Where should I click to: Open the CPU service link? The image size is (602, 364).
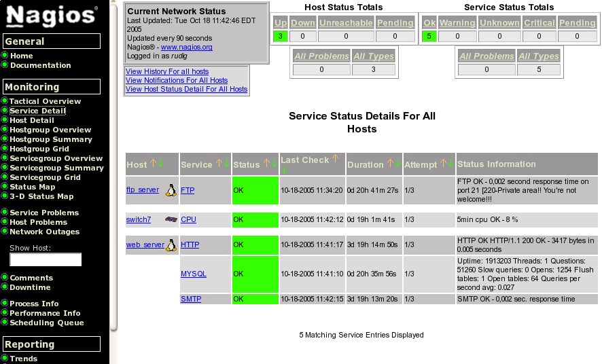[188, 219]
